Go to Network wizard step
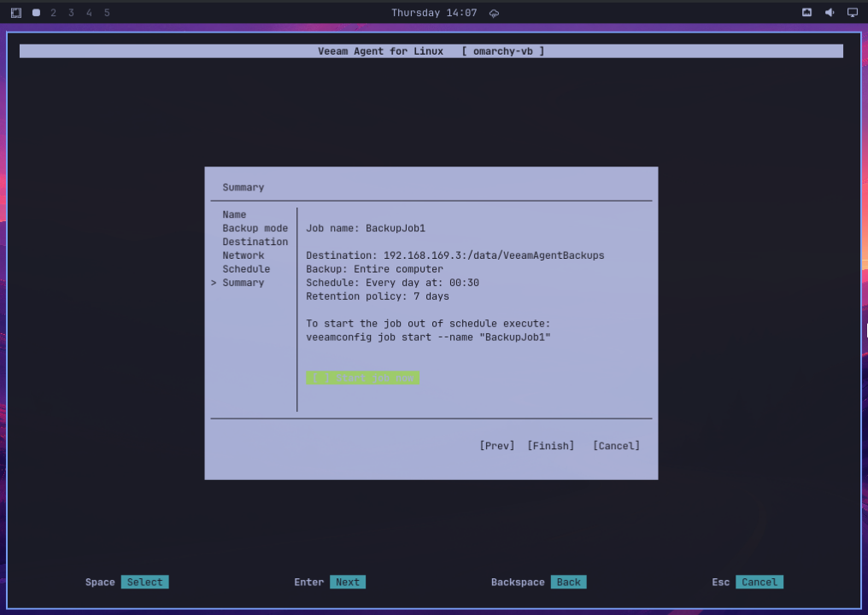 pyautogui.click(x=243, y=255)
